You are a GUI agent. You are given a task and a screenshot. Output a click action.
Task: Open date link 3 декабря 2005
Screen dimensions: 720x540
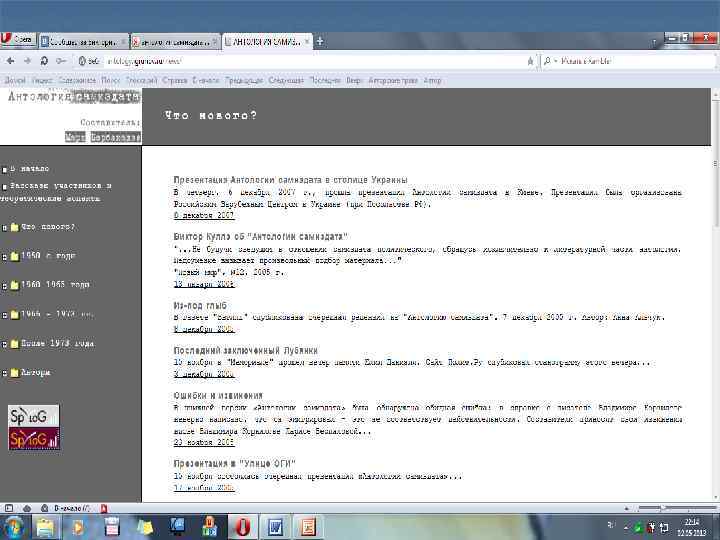204,374
